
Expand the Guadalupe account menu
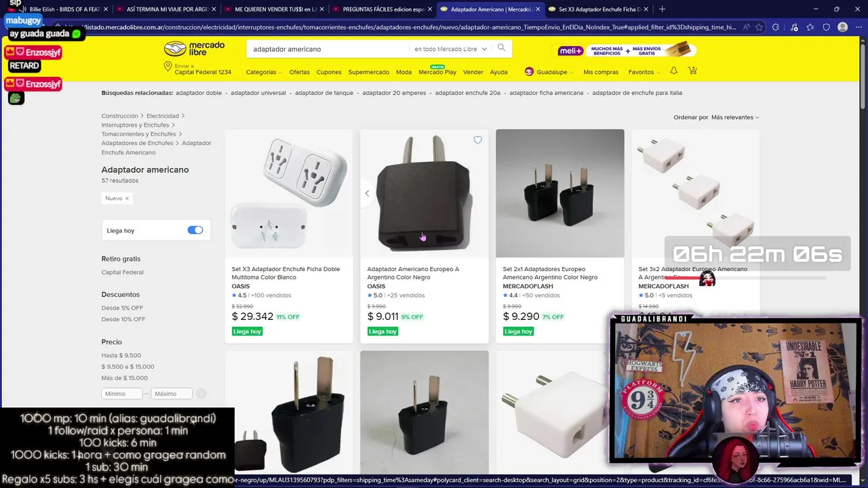click(x=549, y=72)
